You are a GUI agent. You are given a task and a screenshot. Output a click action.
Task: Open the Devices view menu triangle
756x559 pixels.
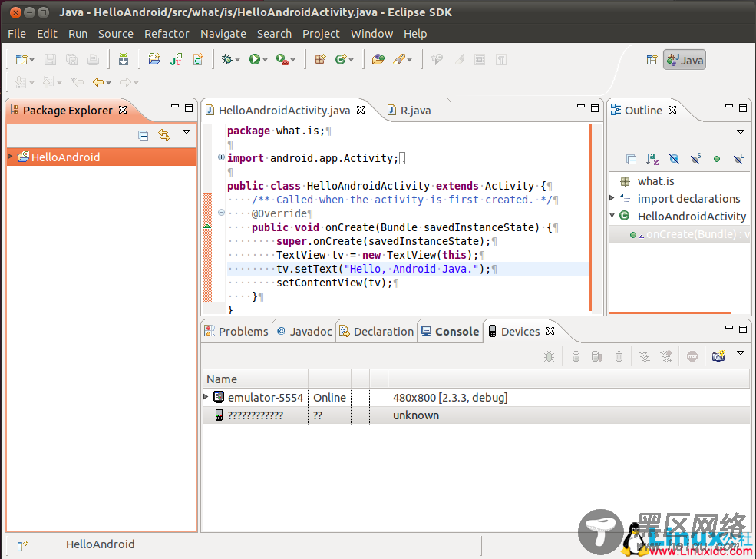coord(741,353)
